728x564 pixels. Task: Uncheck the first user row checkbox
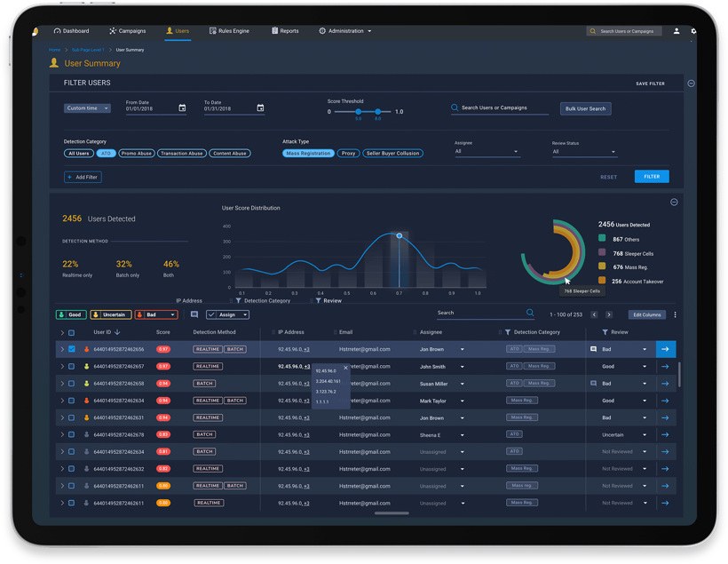pyautogui.click(x=72, y=350)
